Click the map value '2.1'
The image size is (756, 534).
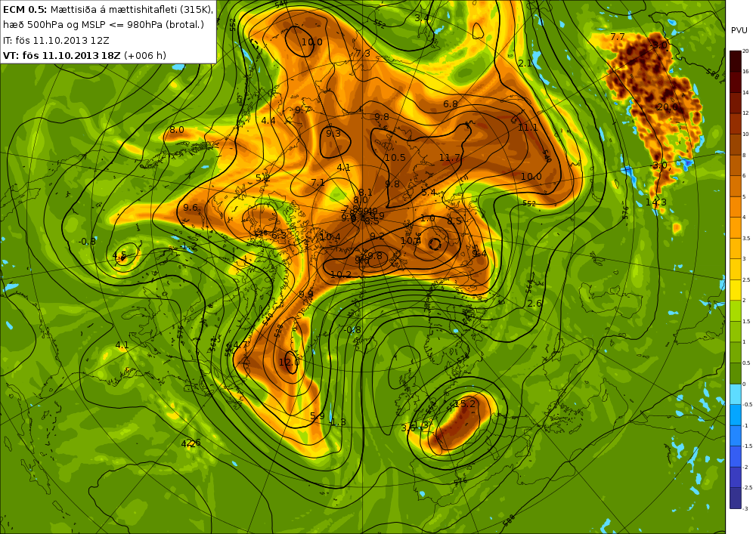point(525,63)
